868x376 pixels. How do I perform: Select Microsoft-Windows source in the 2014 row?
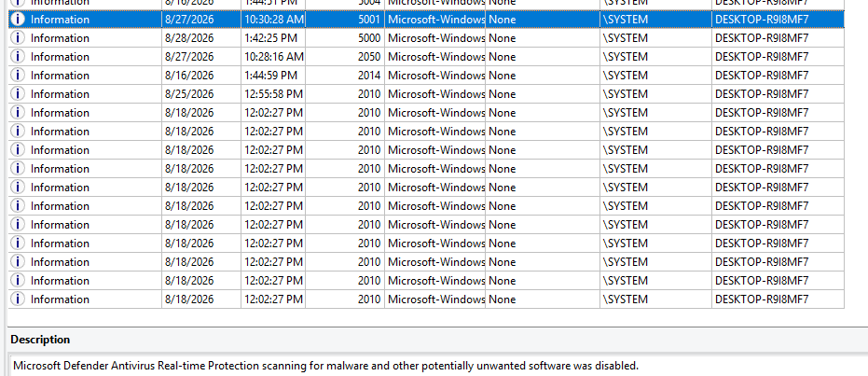436,76
